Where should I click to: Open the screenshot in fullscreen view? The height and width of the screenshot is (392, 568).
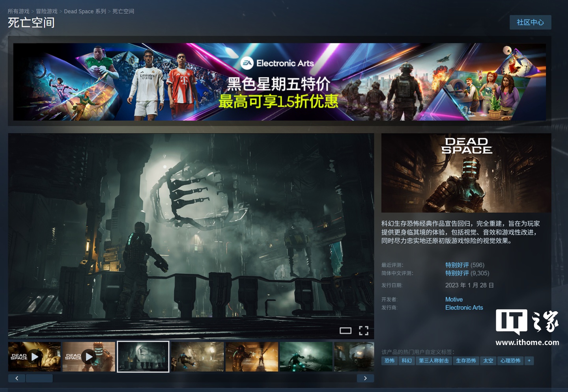(364, 331)
